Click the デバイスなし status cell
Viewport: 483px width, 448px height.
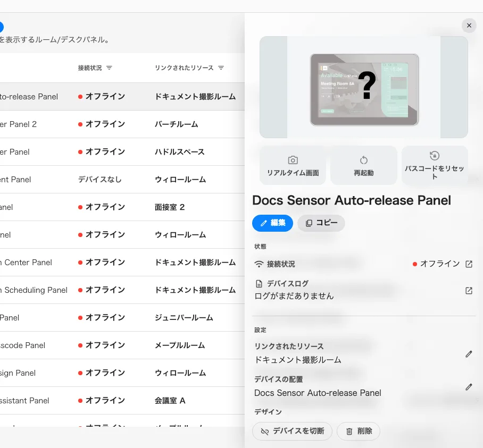(100, 180)
